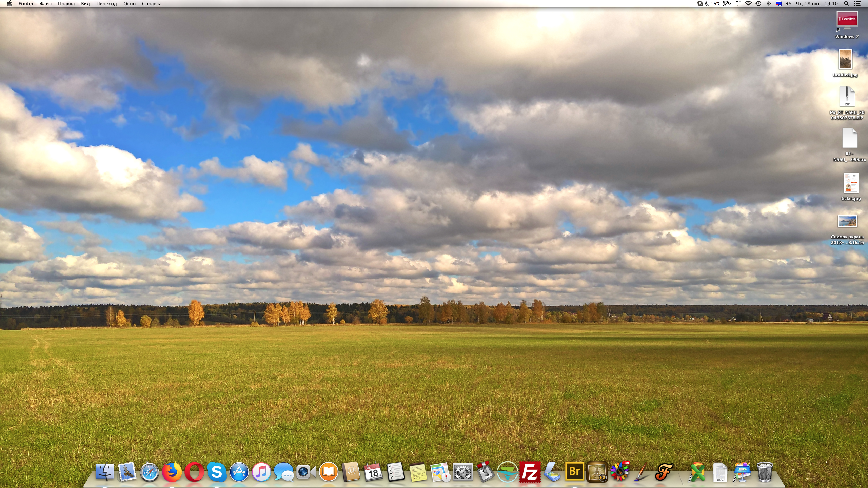Launch Opera browser in the Dock

pos(194,472)
